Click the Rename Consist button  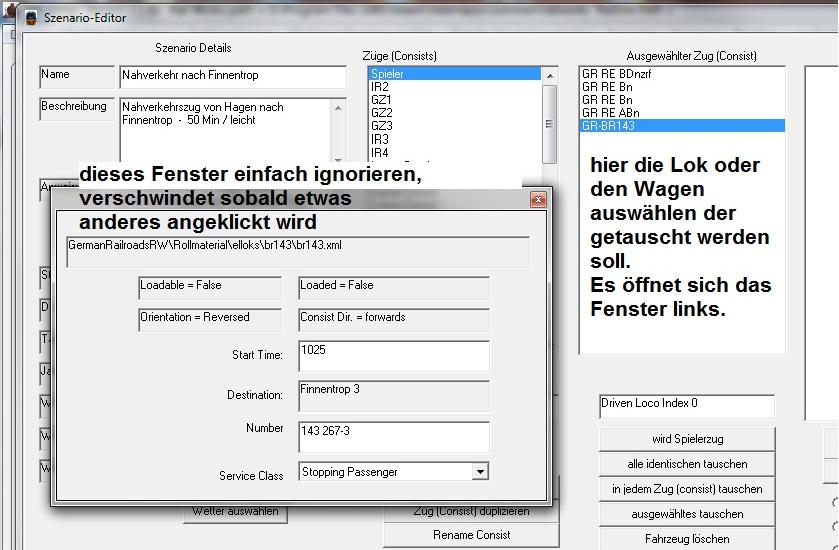tap(471, 534)
